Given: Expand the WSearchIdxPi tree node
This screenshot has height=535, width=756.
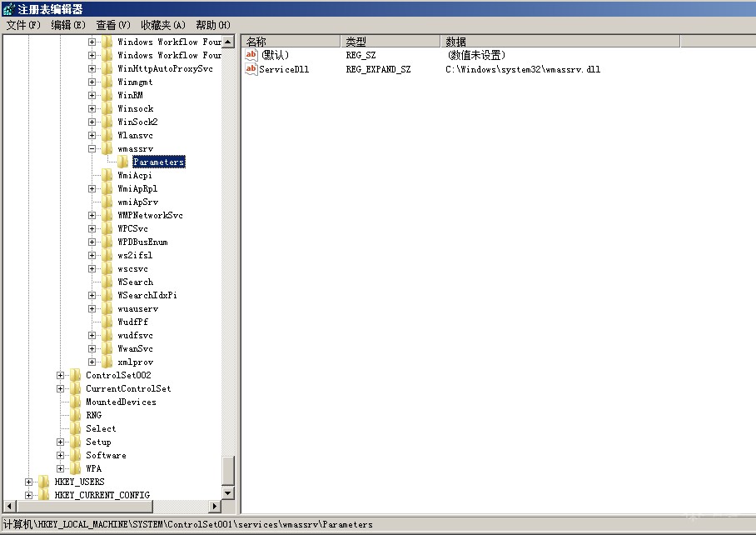Looking at the screenshot, I should tap(92, 295).
